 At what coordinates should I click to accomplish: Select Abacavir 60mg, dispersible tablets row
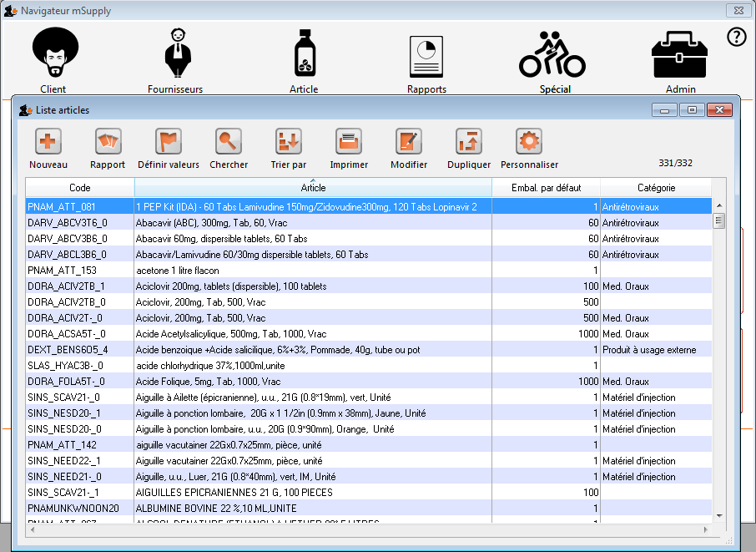point(369,238)
